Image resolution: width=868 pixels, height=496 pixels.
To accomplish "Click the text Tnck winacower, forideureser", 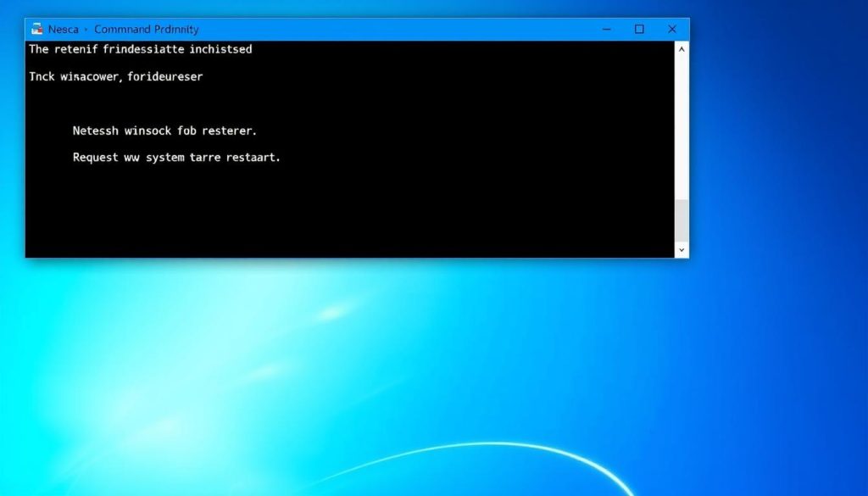I will [x=115, y=76].
